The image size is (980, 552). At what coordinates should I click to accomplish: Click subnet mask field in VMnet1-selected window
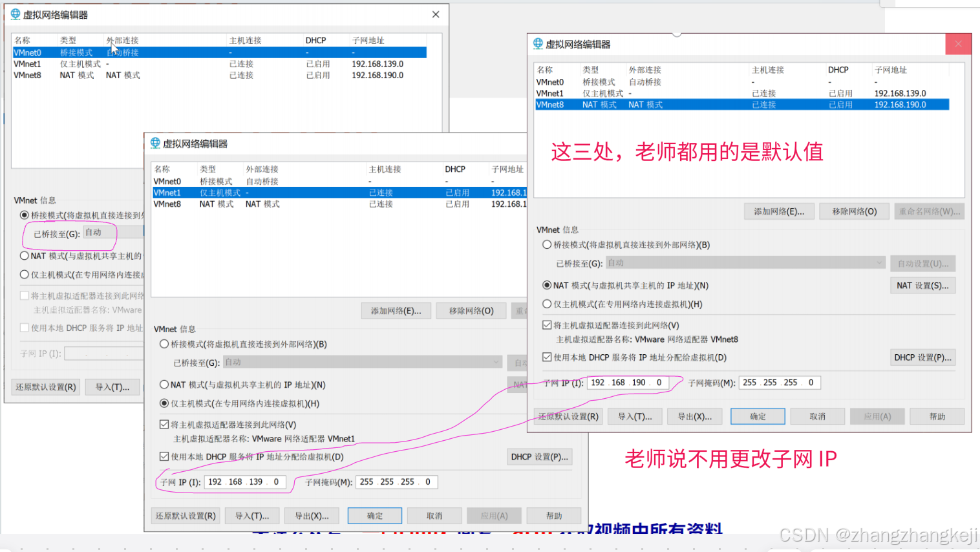396,482
